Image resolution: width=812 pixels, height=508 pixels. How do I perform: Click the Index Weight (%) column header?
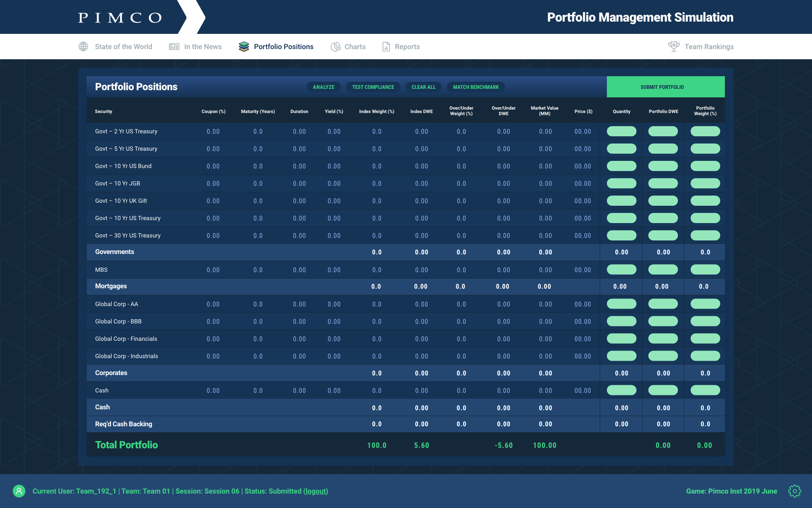(x=377, y=111)
